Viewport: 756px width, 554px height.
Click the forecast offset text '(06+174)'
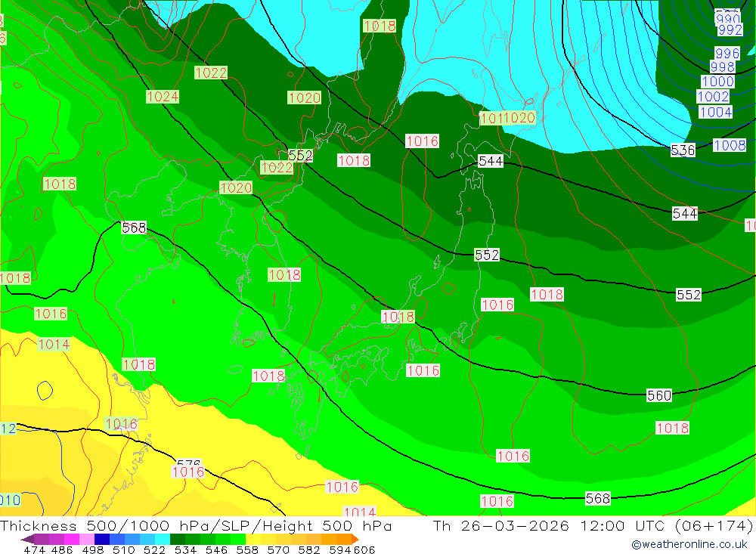714,525
